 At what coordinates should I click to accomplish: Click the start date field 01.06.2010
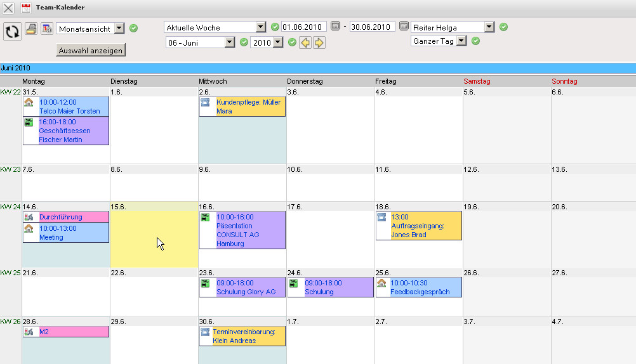[303, 27]
